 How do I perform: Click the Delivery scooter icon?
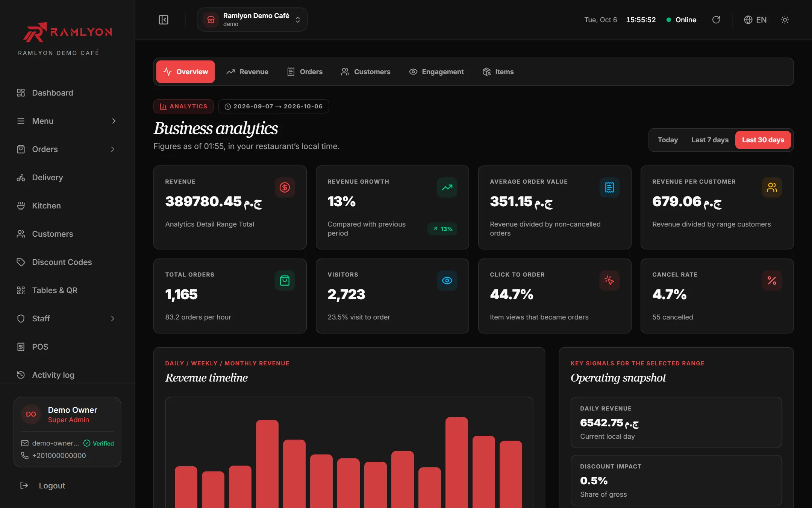(21, 178)
